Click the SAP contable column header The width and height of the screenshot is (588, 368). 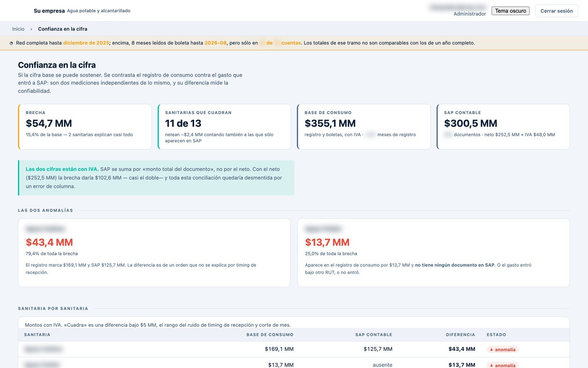[374, 335]
